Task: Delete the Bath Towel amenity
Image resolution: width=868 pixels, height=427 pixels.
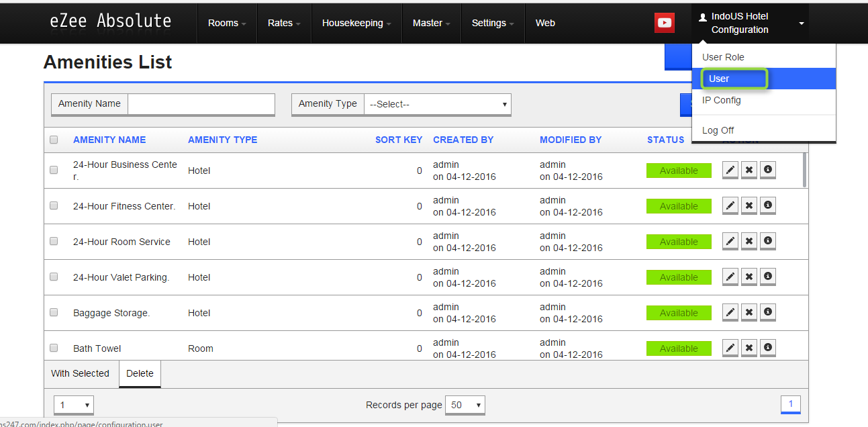Action: point(749,348)
